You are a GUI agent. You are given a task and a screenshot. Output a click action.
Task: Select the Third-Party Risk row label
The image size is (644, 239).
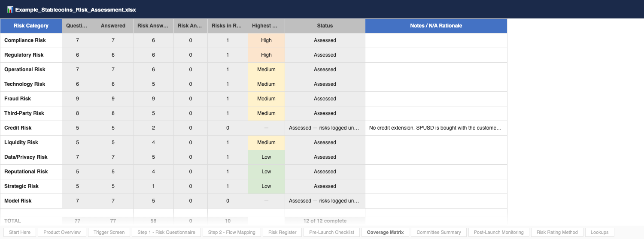[31, 113]
